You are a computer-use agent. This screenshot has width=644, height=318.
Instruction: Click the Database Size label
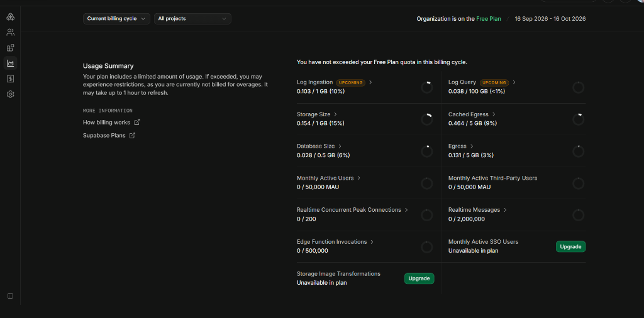point(316,146)
